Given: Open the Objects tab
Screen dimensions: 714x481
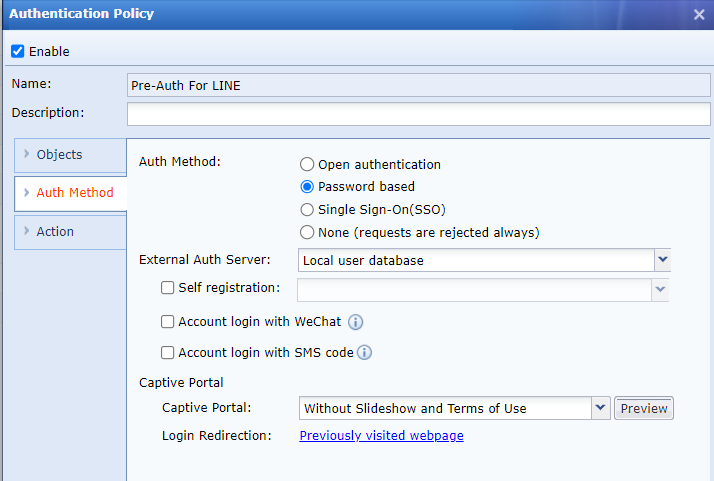Looking at the screenshot, I should click(x=71, y=155).
